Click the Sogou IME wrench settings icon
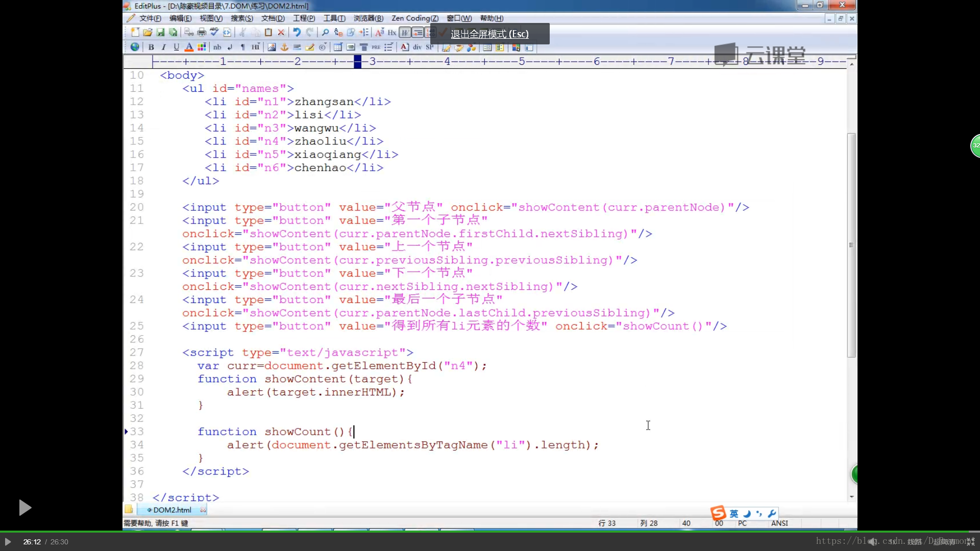The width and height of the screenshot is (980, 551). (772, 513)
